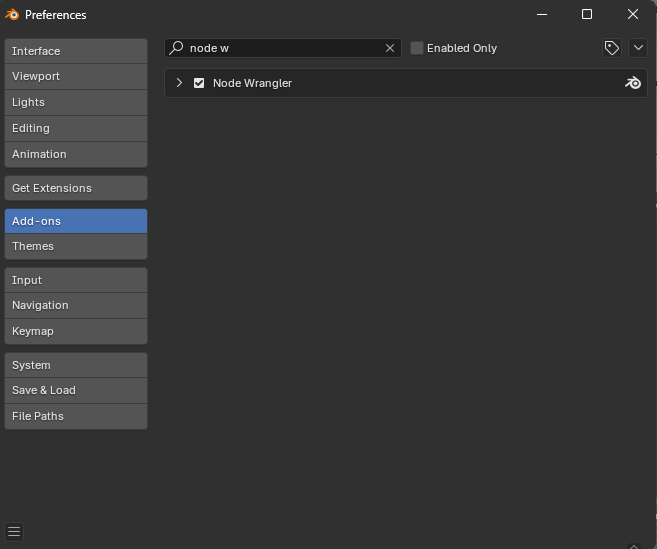This screenshot has width=657, height=549.
Task: Minimize the Preferences window
Action: pos(542,15)
